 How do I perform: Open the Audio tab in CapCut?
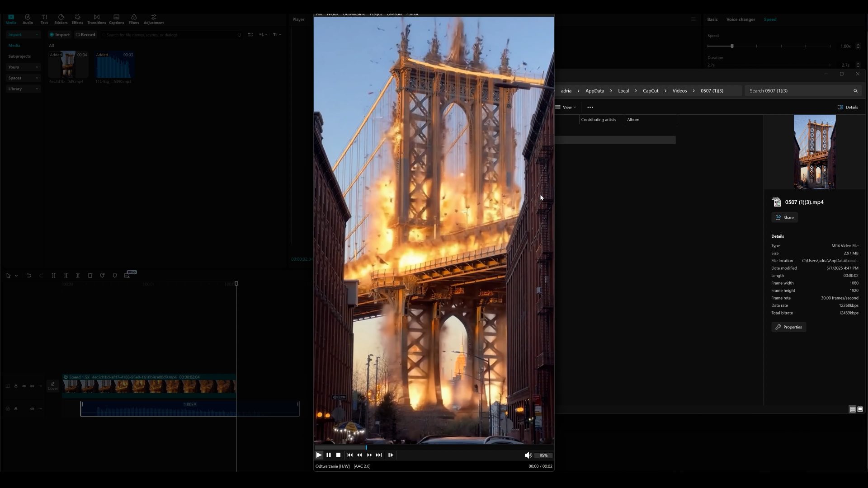28,19
